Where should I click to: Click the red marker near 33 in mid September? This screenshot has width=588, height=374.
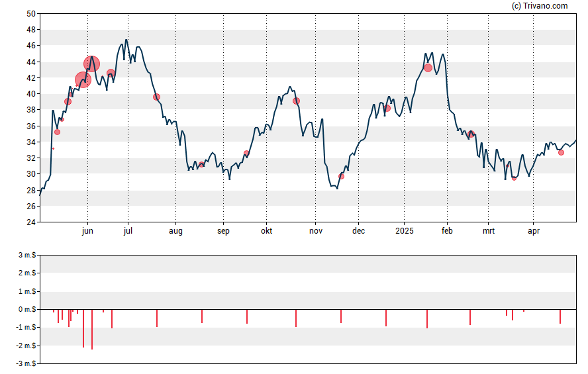click(x=246, y=153)
